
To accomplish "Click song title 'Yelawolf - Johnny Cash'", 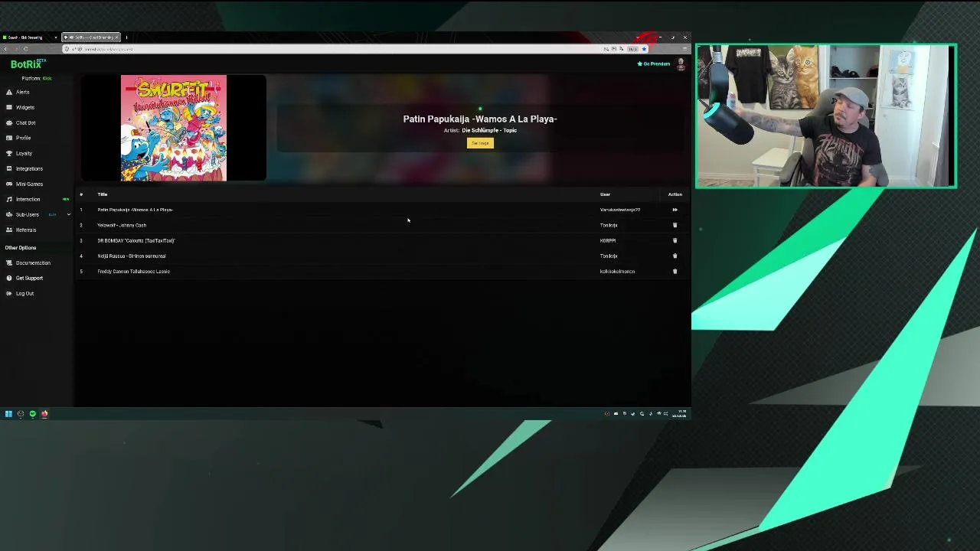I will [122, 225].
